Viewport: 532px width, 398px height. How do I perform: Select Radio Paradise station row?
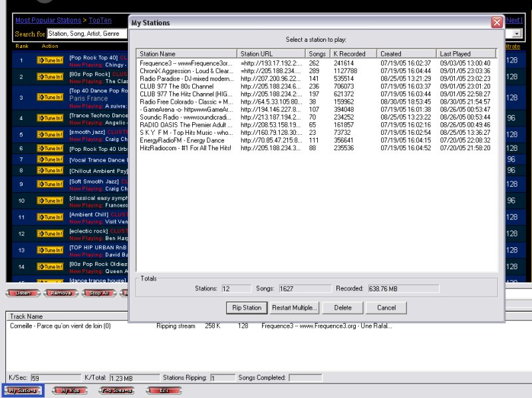coord(317,78)
